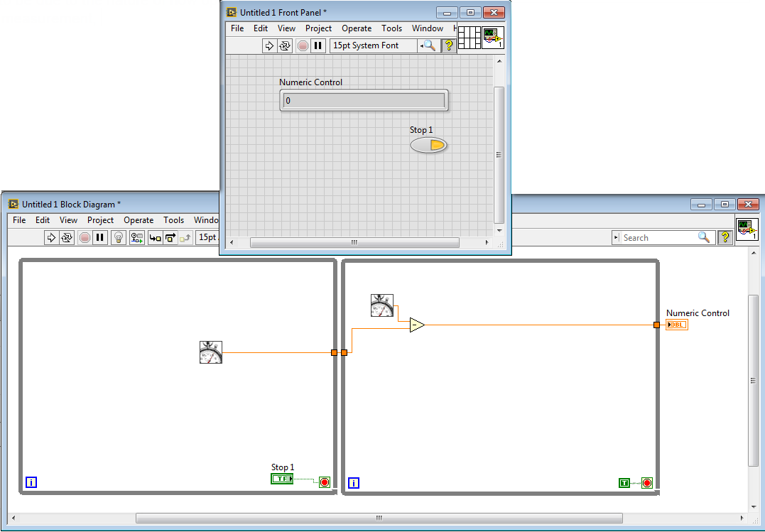Viewport: 765px width, 532px height.
Task: Click Front Panel horizontal scrollbar
Action: (x=354, y=243)
